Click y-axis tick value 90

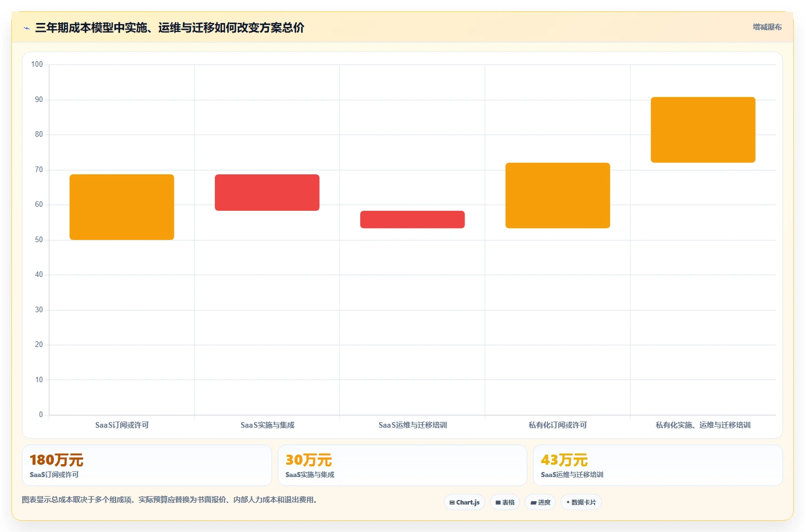pos(39,100)
